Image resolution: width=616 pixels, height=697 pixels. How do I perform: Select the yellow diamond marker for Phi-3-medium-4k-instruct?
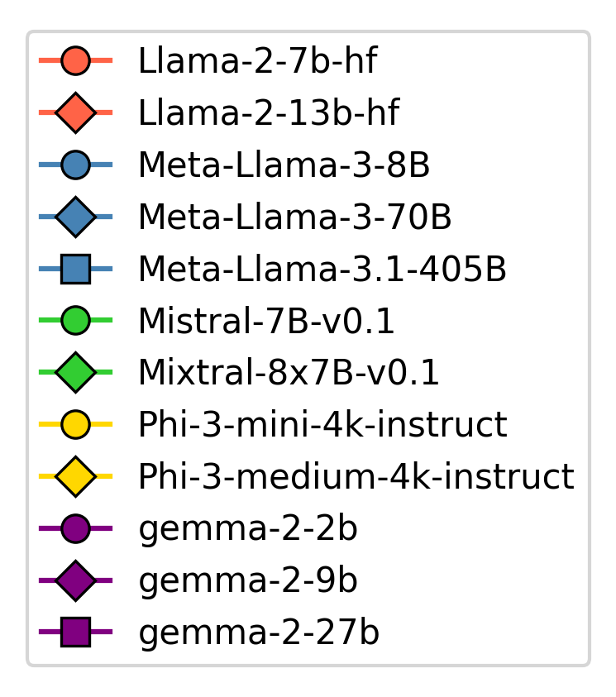(x=75, y=477)
